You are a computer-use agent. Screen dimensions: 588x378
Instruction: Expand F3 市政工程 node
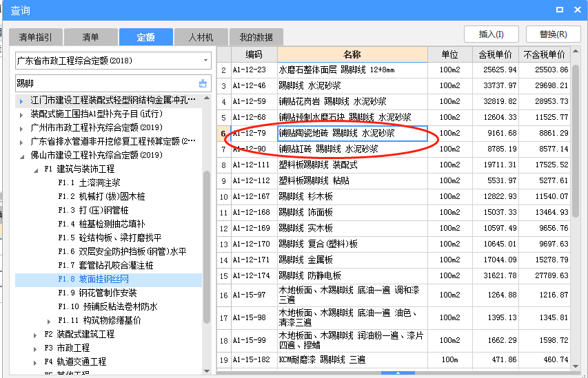[35, 349]
